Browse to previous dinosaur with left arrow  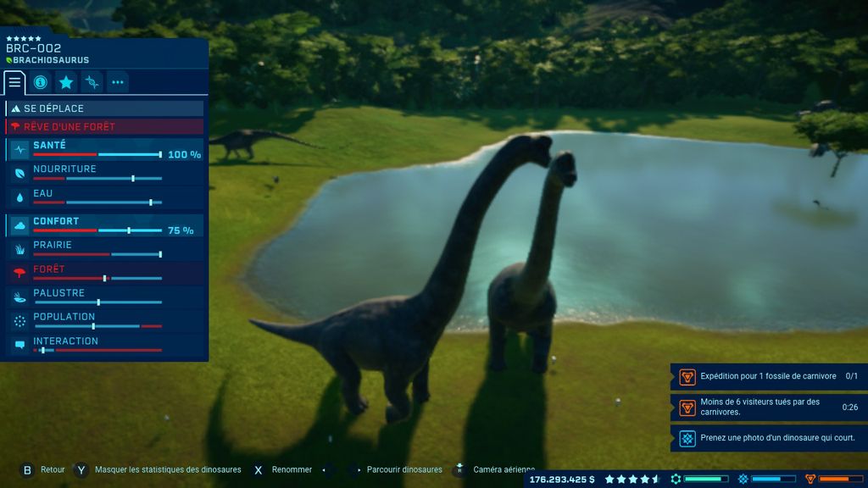[x=325, y=470]
